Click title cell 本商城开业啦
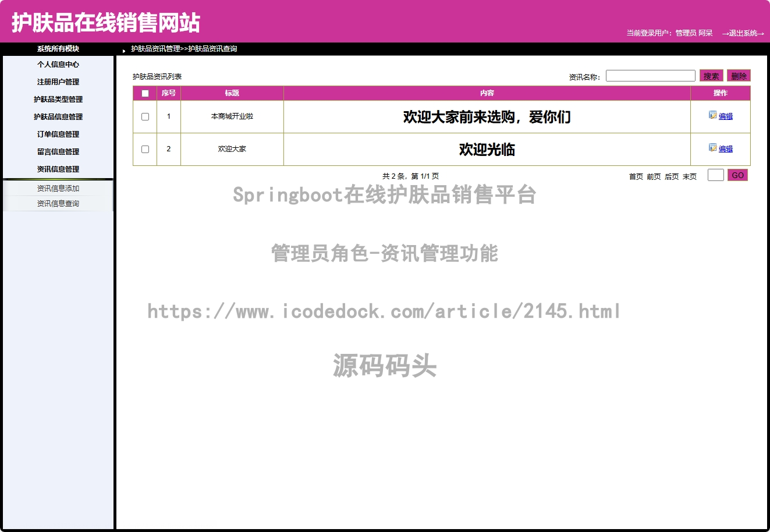This screenshot has width=770, height=532. click(232, 116)
